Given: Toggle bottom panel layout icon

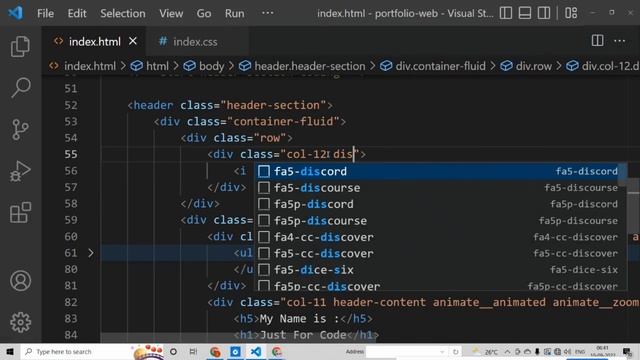Looking at the screenshot, I should [525, 13].
